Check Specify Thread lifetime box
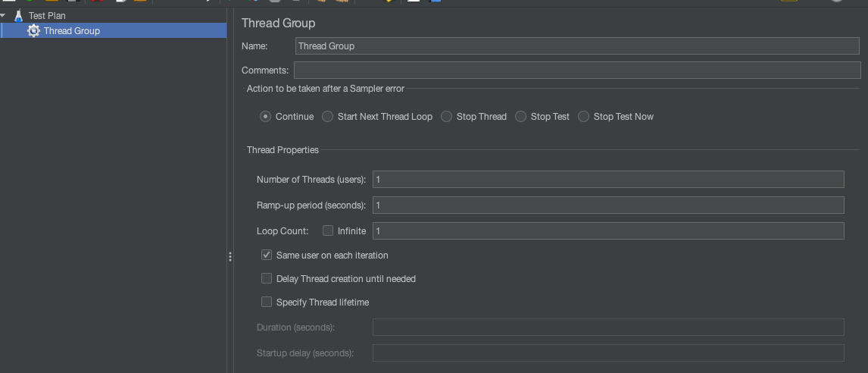The image size is (868, 373). click(267, 302)
